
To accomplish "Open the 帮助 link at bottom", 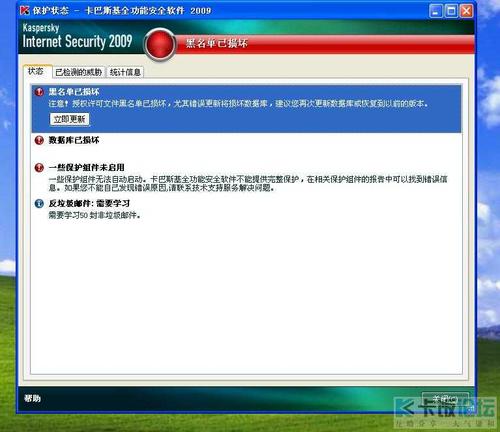I will pos(32,398).
